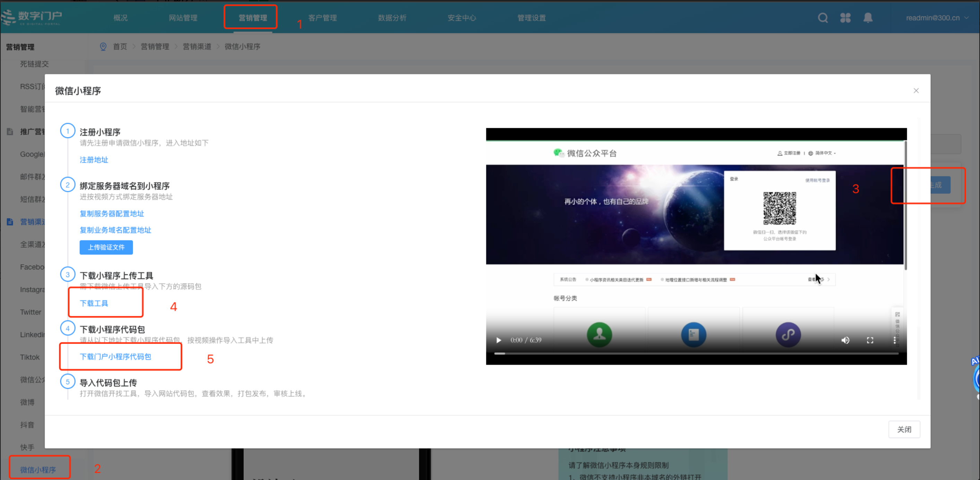
Task: Click step 5 circle 导入代码包上传
Action: pyautogui.click(x=68, y=382)
